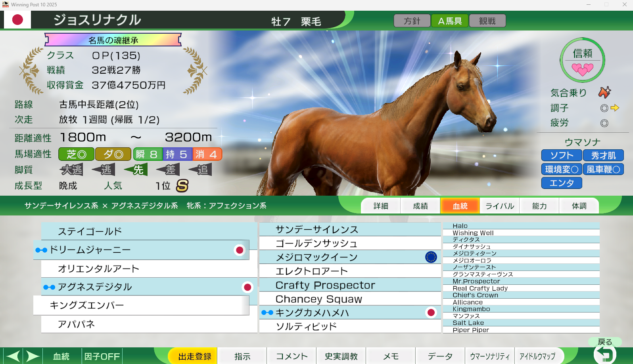Screen dimensions: 633x364
Task: Click the 瞬 8 stat badge
Action: coord(148,154)
